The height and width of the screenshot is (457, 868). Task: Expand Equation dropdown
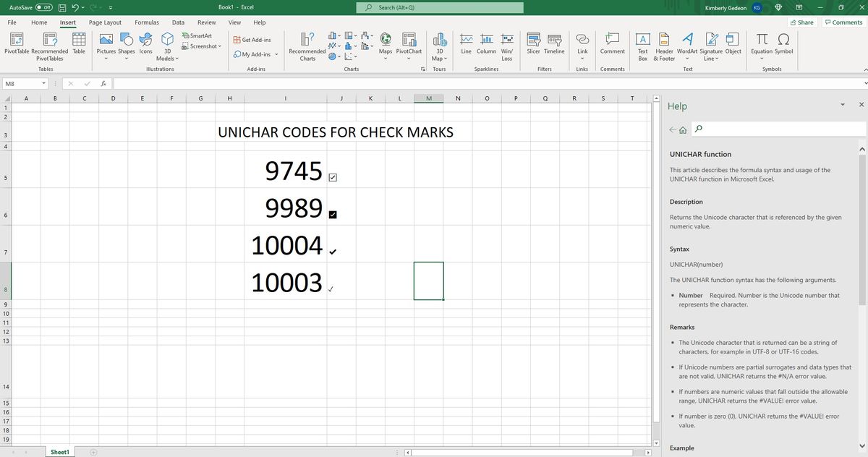[x=762, y=60]
